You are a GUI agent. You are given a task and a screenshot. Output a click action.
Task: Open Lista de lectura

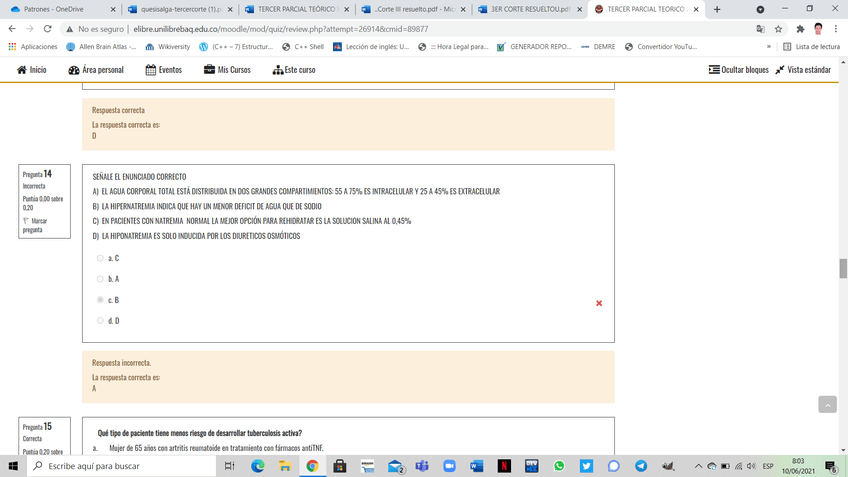click(x=811, y=47)
